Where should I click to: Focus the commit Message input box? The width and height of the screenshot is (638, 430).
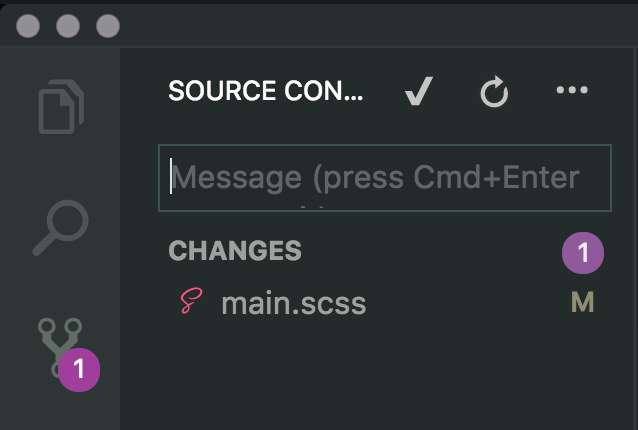point(385,178)
